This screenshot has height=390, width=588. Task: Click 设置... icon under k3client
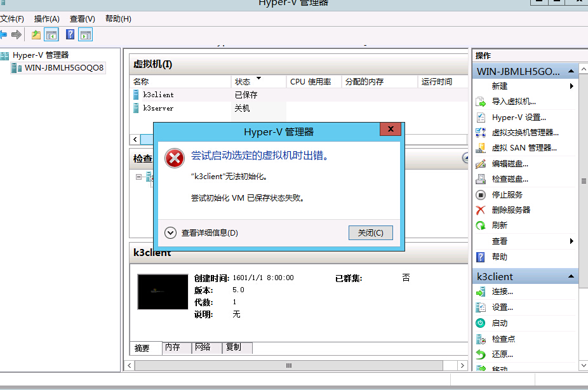481,307
